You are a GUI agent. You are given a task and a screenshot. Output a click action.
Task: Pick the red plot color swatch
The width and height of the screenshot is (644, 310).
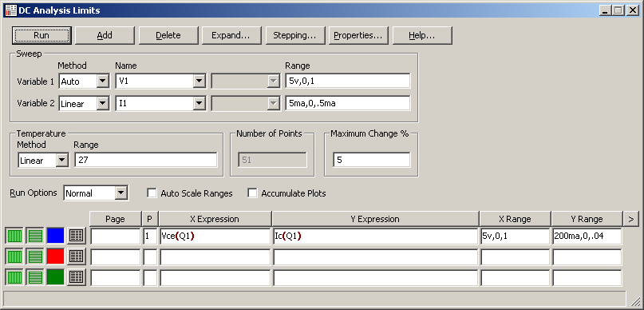pyautogui.click(x=56, y=256)
